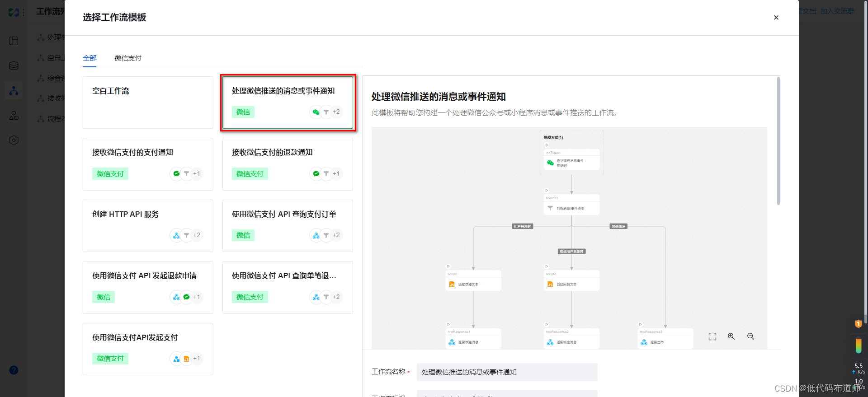This screenshot has height=397, width=868.
Task: Click the WeChat icon on 处理微信推送 card
Action: tap(316, 112)
